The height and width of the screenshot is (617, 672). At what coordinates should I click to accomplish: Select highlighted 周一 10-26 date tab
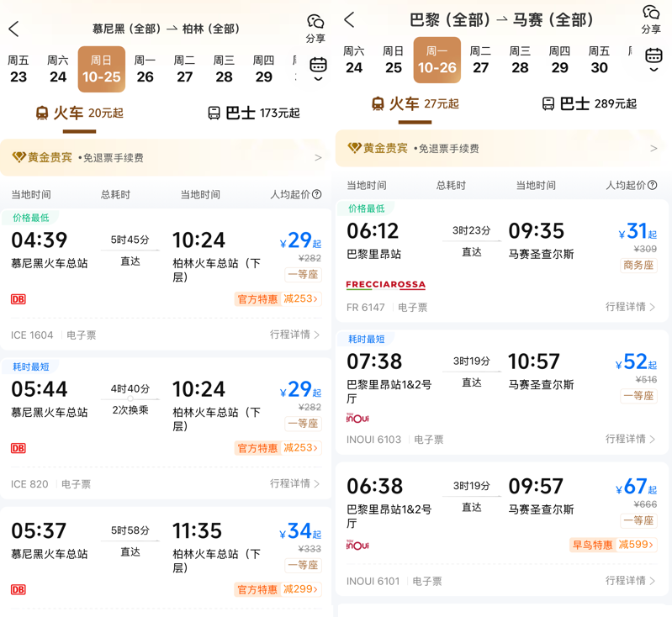[437, 60]
